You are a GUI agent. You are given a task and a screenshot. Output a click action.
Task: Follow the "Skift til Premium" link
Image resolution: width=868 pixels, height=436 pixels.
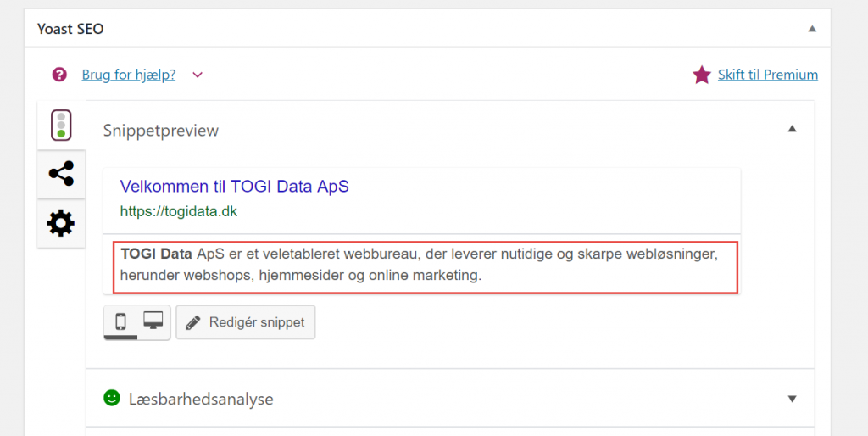click(768, 75)
